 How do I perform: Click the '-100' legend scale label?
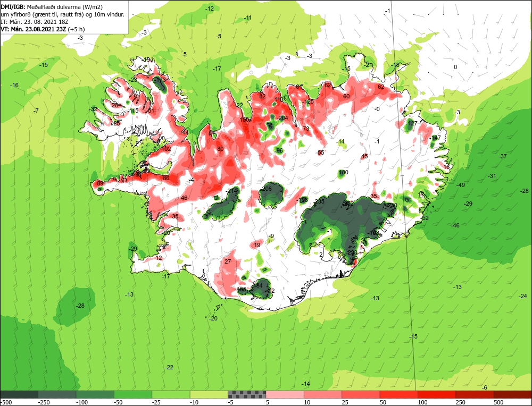(x=82, y=402)
